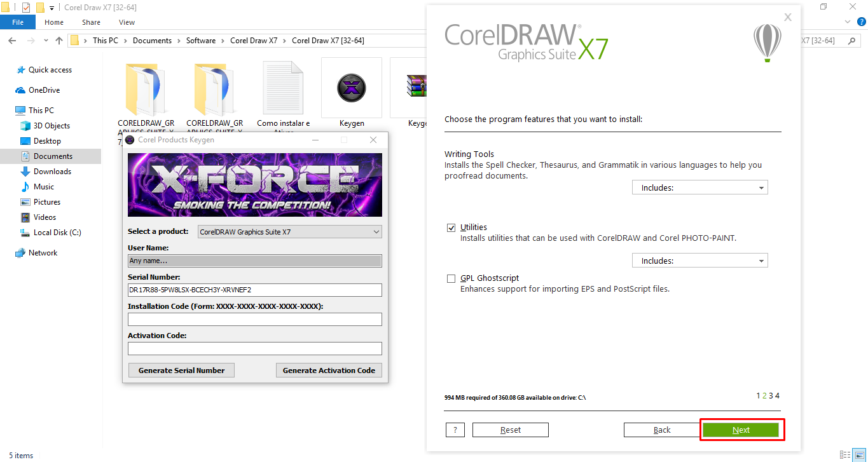This screenshot has width=868, height=462.
Task: Open Videos in the sidebar
Action: coord(45,217)
